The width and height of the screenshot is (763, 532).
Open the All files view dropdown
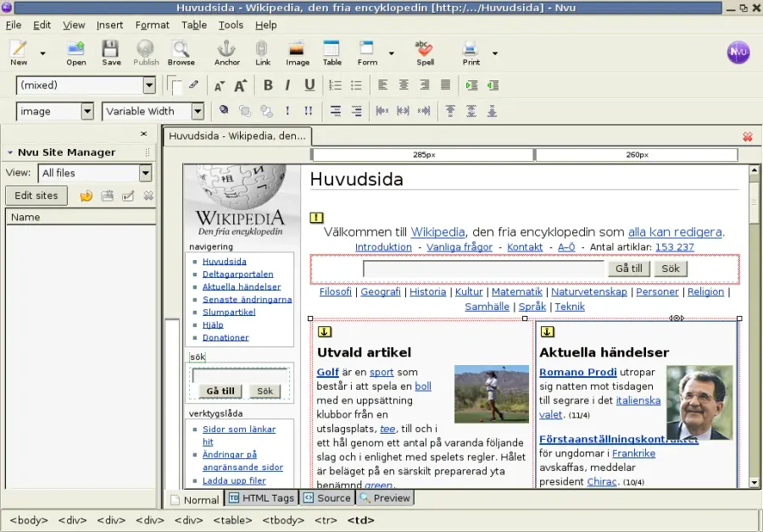pos(145,173)
